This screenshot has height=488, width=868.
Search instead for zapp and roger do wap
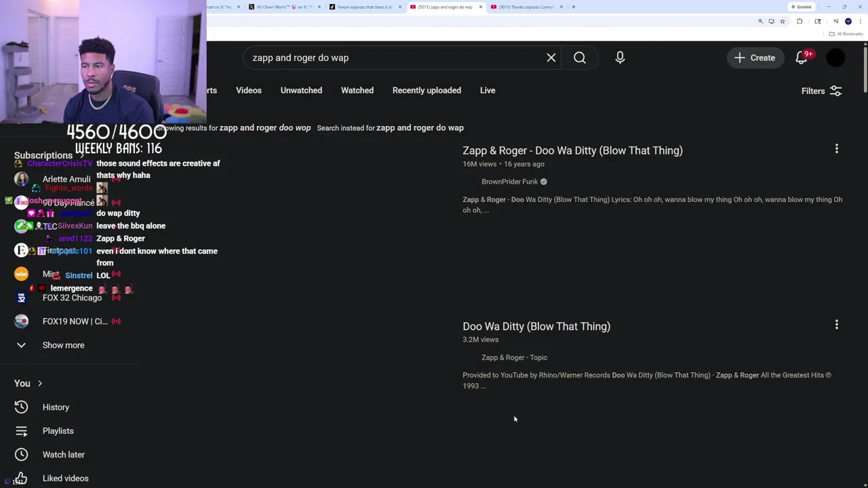[x=420, y=127]
